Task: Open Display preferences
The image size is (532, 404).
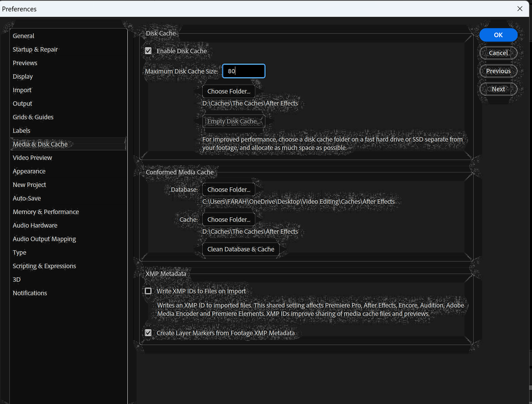Action: [23, 76]
